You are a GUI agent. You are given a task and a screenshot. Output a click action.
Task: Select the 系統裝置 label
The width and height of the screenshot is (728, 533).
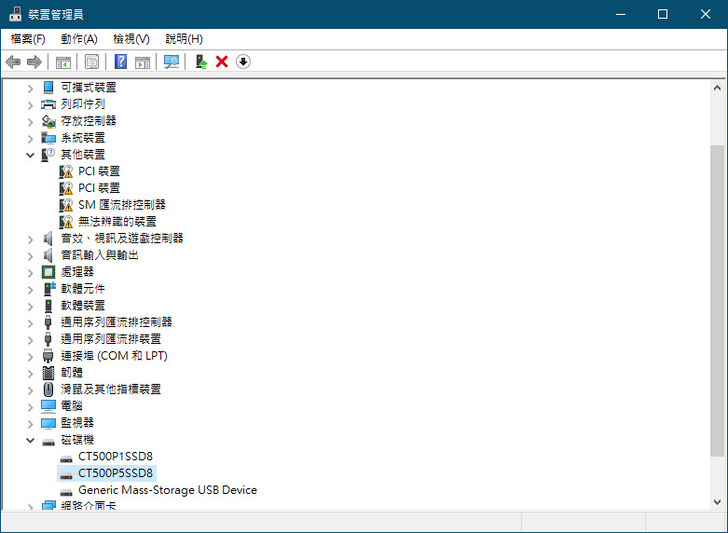pos(83,138)
